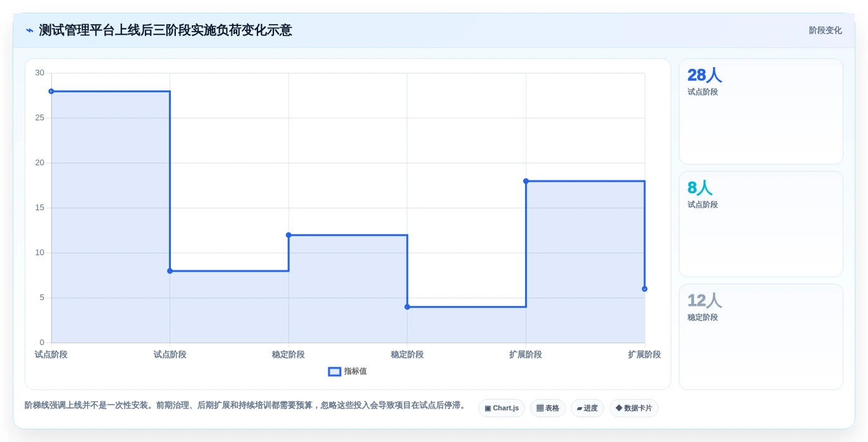Click the data point at value 28
868x442 pixels.
pos(51,91)
